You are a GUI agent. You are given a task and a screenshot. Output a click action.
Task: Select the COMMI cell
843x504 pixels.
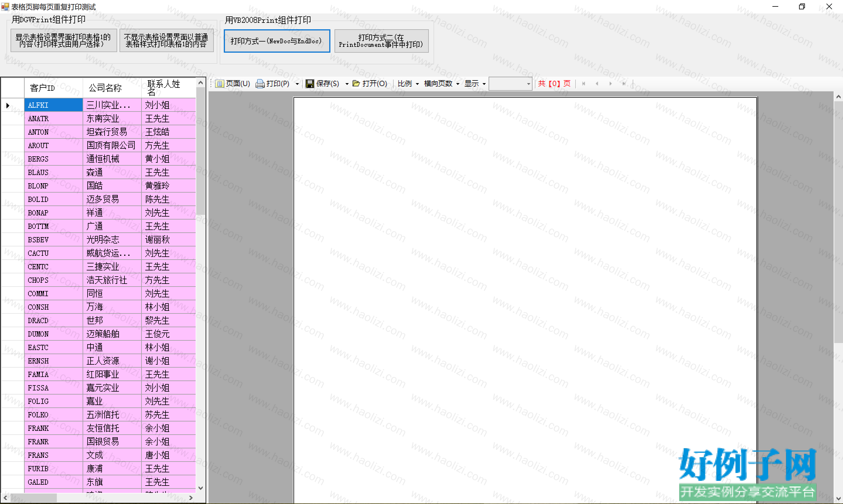(54, 294)
